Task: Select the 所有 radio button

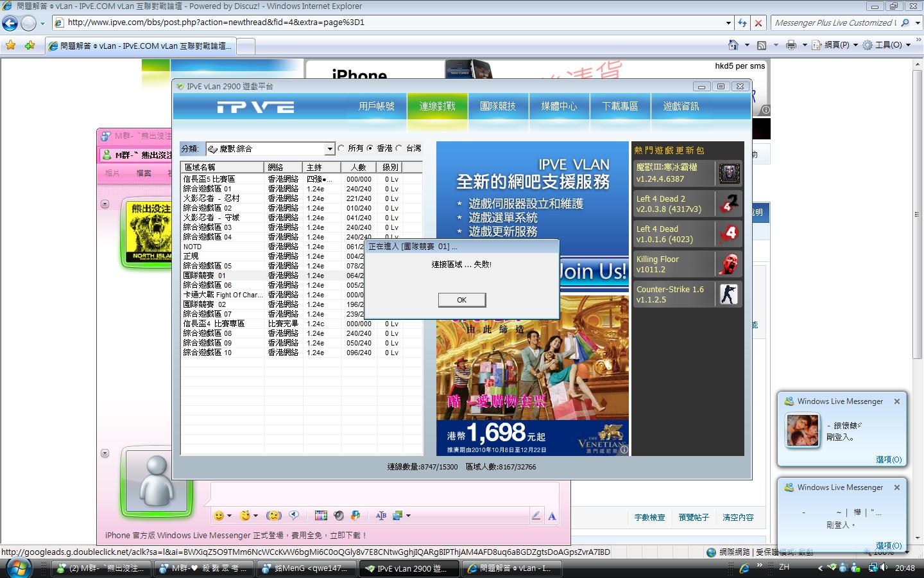Action: [341, 148]
